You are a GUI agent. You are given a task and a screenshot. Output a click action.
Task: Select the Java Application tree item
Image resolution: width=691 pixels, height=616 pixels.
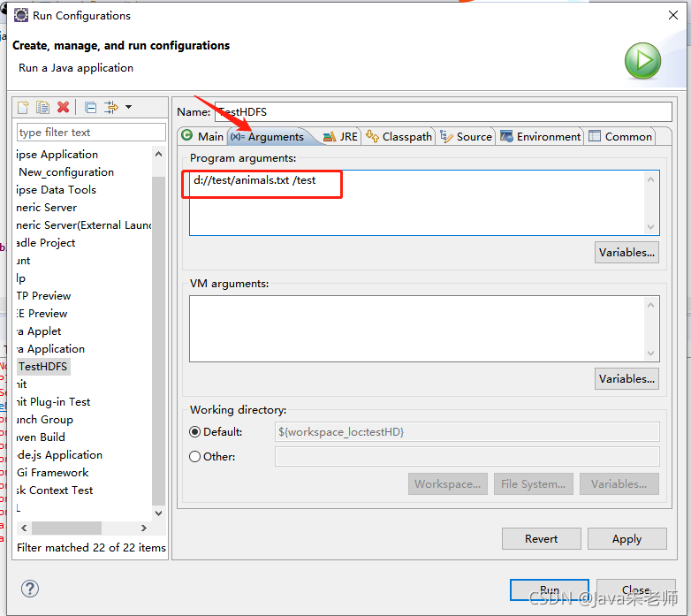tap(50, 348)
